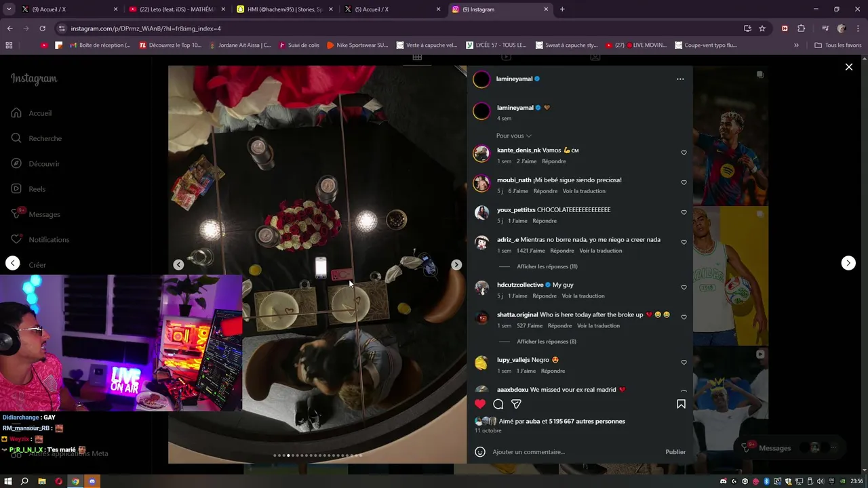
Task: Like the shatta.original comment
Action: pos(684,317)
